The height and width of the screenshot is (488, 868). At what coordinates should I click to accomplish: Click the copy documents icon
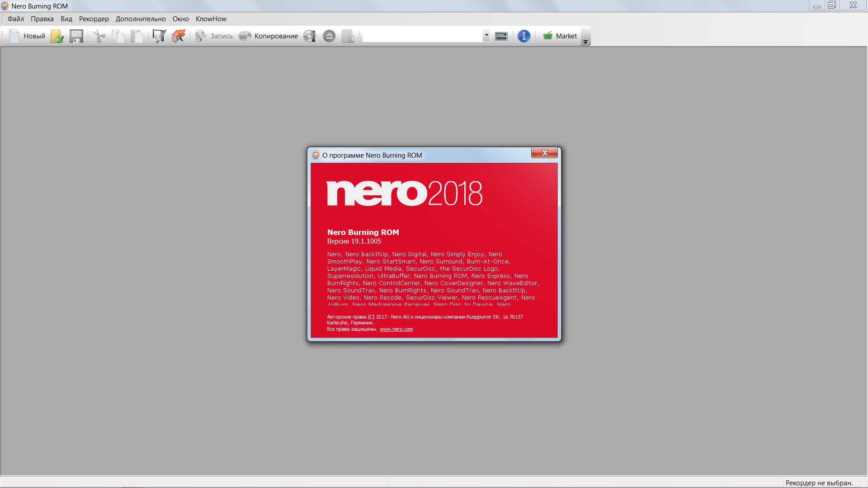118,36
